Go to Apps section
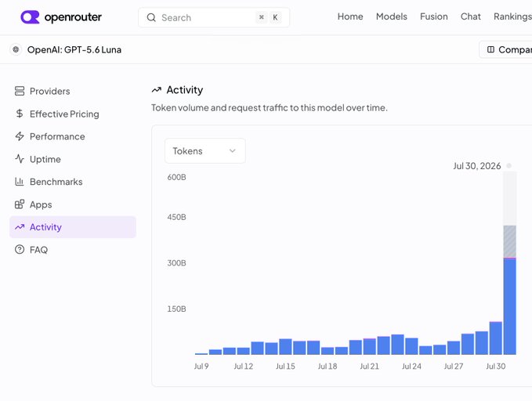This screenshot has height=401, width=532. pos(73,204)
